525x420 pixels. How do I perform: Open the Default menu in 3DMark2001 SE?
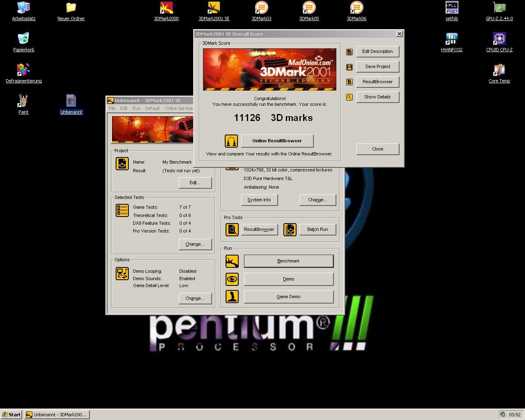coord(152,108)
